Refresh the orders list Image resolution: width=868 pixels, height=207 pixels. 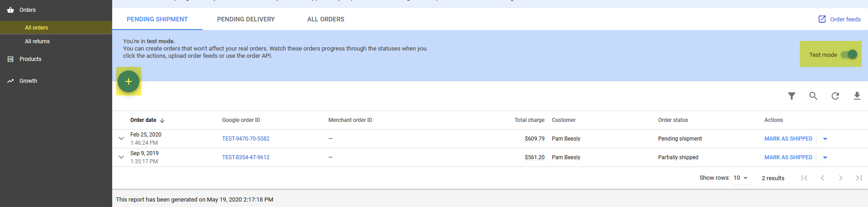(x=835, y=96)
